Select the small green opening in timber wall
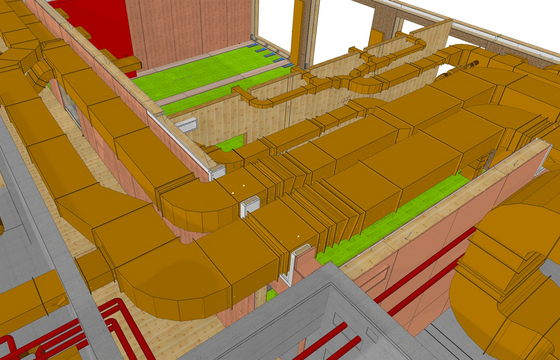The width and height of the screenshot is (560, 360). 231,142
